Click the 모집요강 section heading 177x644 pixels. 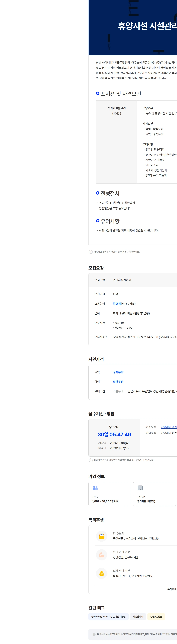point(96,268)
